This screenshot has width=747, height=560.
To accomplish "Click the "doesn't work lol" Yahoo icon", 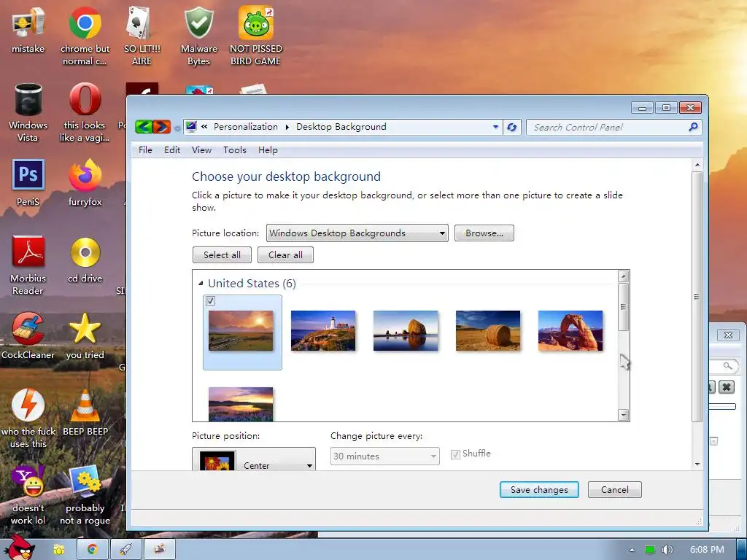I will coord(28,495).
